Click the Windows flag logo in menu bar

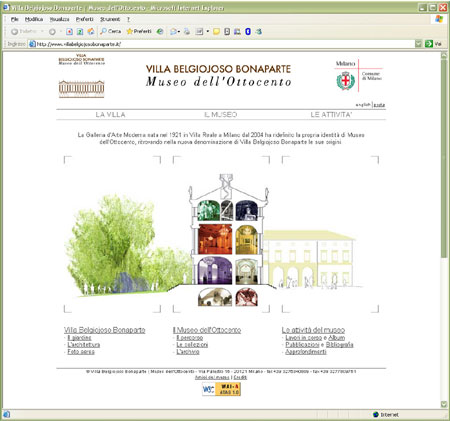(439, 19)
